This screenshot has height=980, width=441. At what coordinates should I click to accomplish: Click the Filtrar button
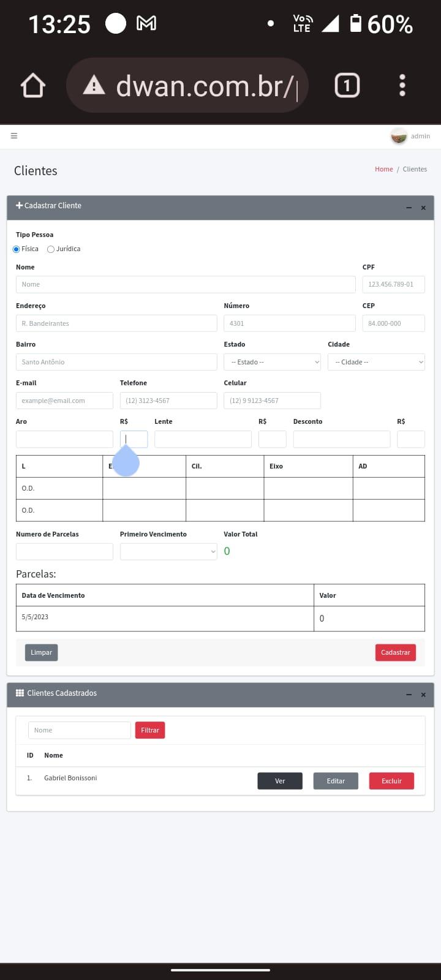point(150,730)
